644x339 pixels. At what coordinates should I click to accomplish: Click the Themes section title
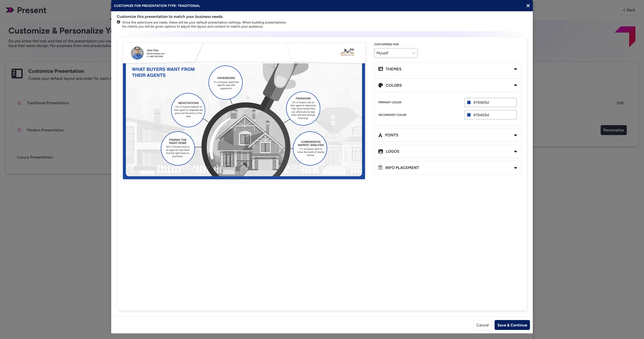tap(393, 69)
